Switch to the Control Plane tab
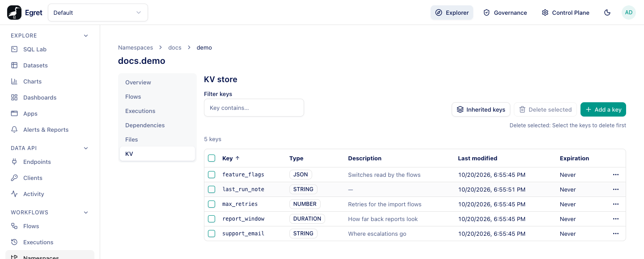644x259 pixels. click(565, 13)
